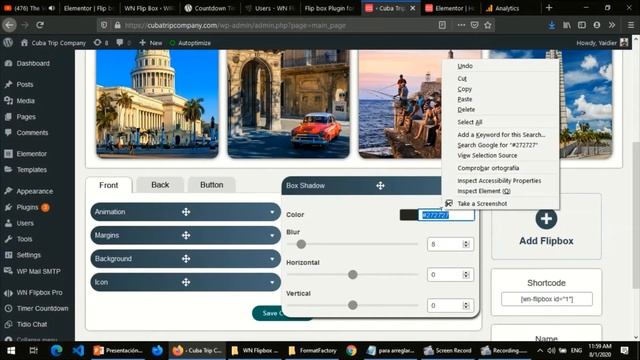Open the Posts menu item
Screen dimensions: 640x360
(24, 84)
